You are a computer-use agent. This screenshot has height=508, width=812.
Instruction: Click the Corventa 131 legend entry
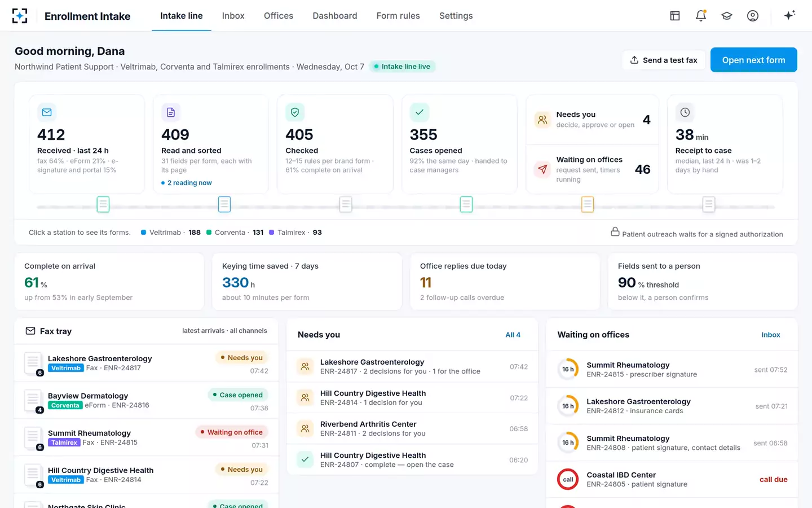(x=235, y=233)
